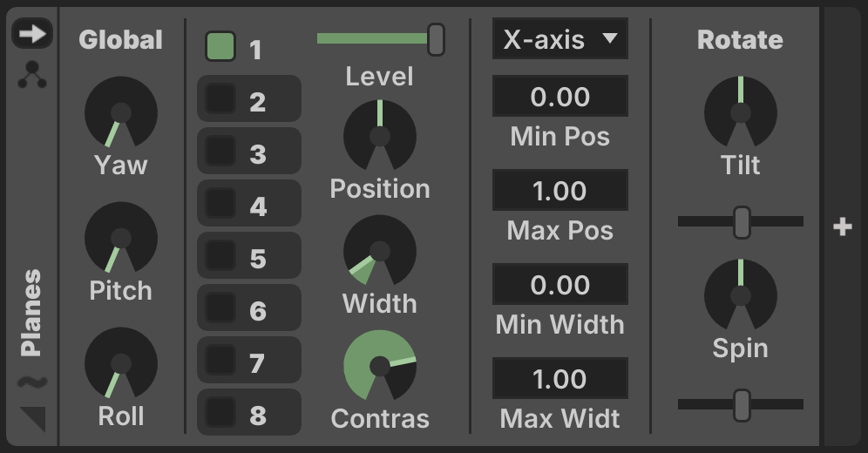Click the Tilt rotate knob
868x453 pixels.
pyautogui.click(x=740, y=113)
